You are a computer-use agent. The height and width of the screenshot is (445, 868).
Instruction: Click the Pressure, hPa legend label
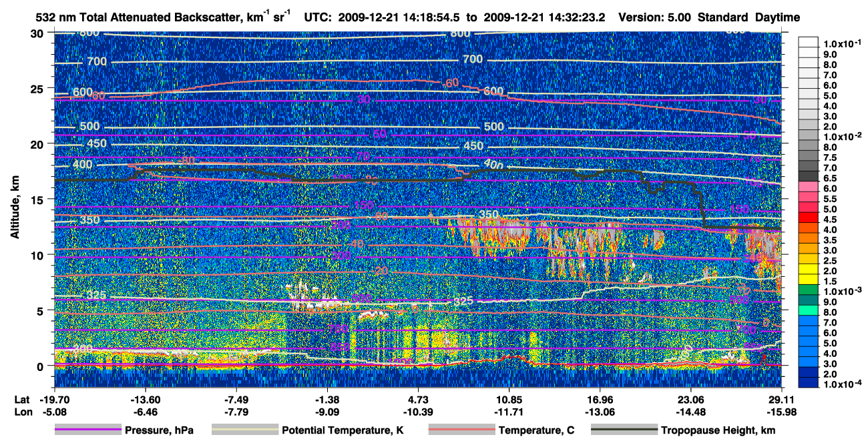tap(160, 430)
